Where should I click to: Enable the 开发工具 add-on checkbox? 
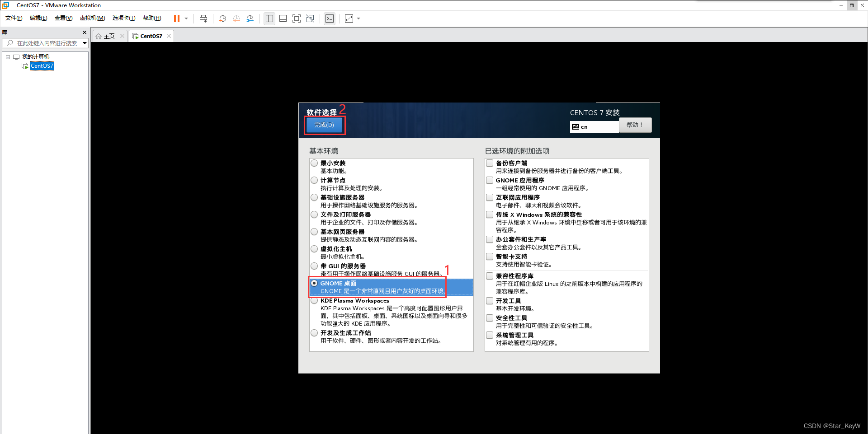490,300
